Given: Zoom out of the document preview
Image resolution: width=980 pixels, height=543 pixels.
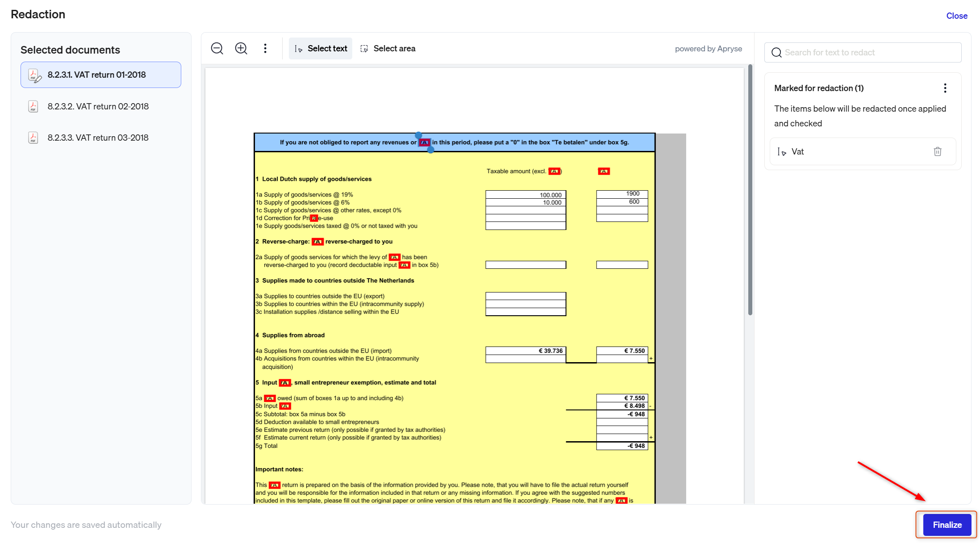Looking at the screenshot, I should point(217,48).
